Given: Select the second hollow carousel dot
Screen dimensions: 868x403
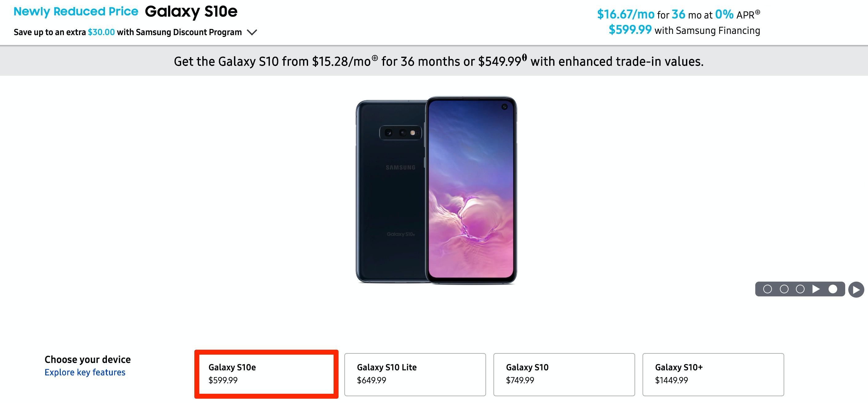Looking at the screenshot, I should [784, 289].
